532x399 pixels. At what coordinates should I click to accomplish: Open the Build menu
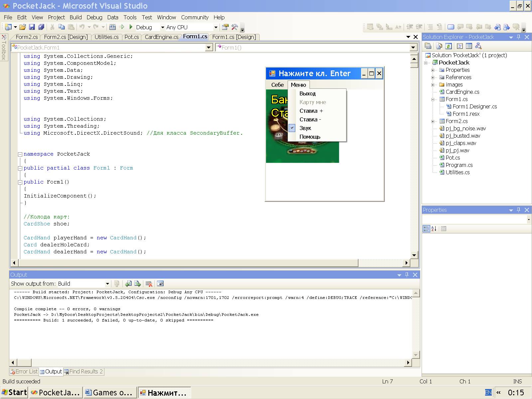[x=75, y=17]
